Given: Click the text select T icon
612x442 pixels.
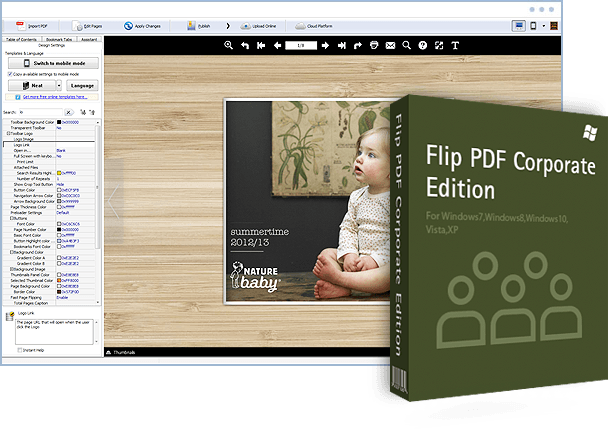Looking at the screenshot, I should [456, 45].
